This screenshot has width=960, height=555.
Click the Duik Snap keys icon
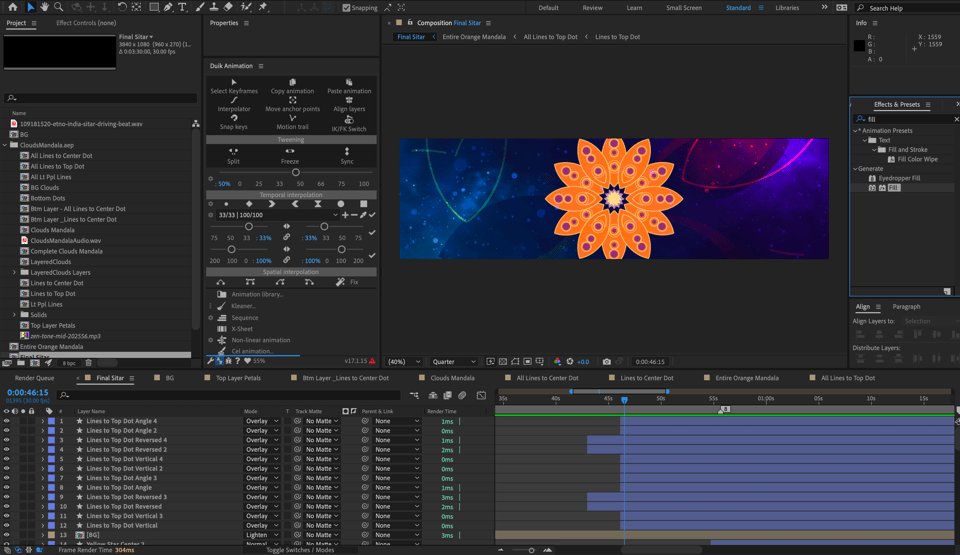[x=234, y=119]
